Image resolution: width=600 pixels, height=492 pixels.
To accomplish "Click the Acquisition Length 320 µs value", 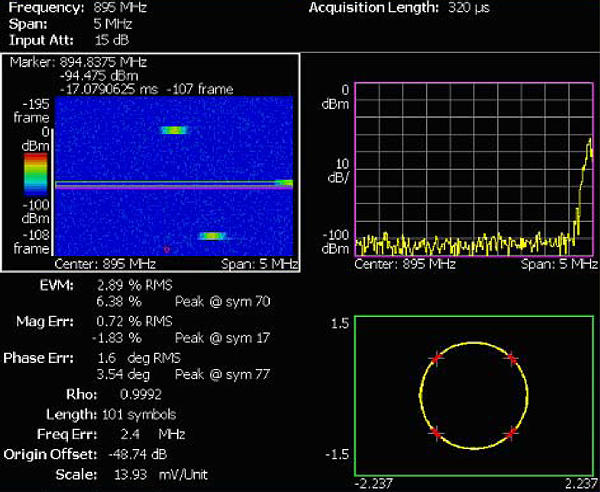I will 470,7.
